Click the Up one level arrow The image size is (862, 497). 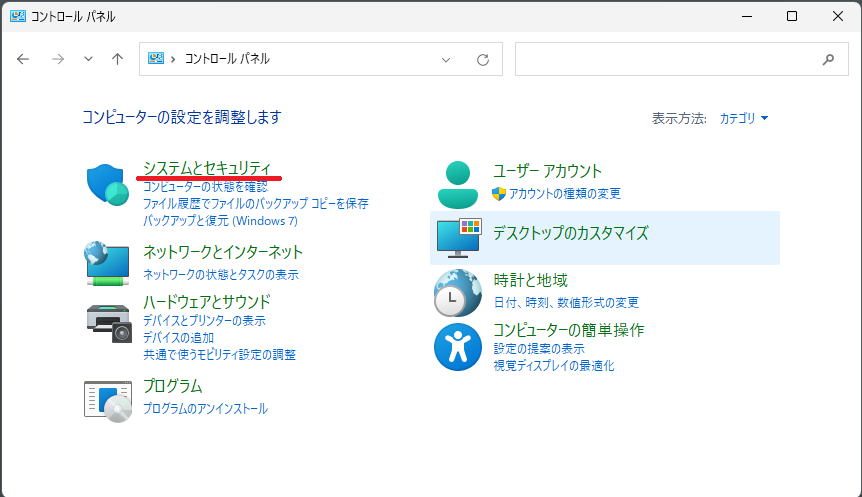pyautogui.click(x=117, y=59)
